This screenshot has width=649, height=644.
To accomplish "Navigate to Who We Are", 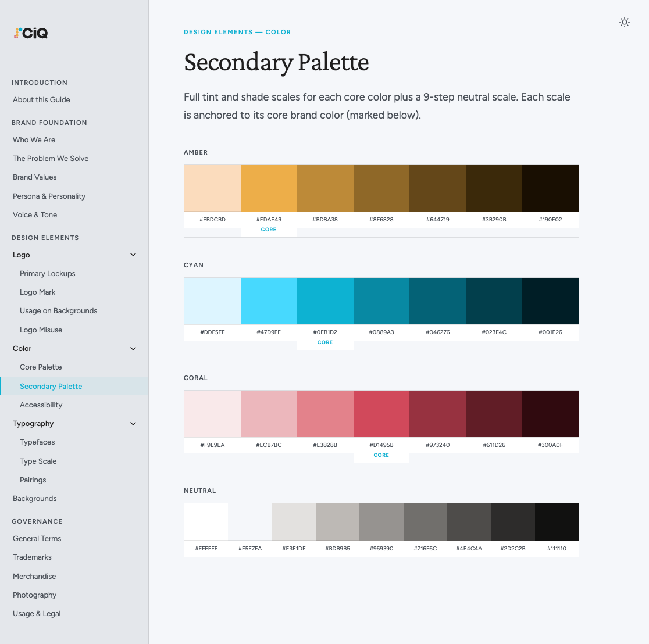I will tap(34, 139).
